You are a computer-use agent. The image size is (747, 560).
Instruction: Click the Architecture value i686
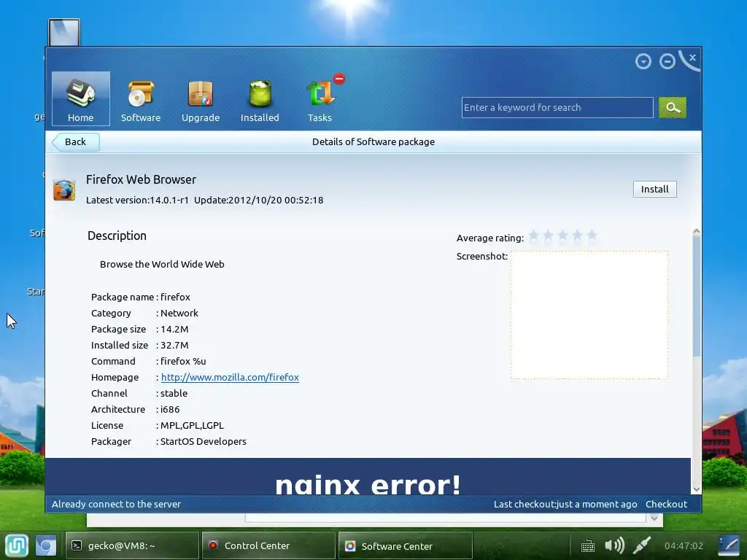pyautogui.click(x=170, y=410)
